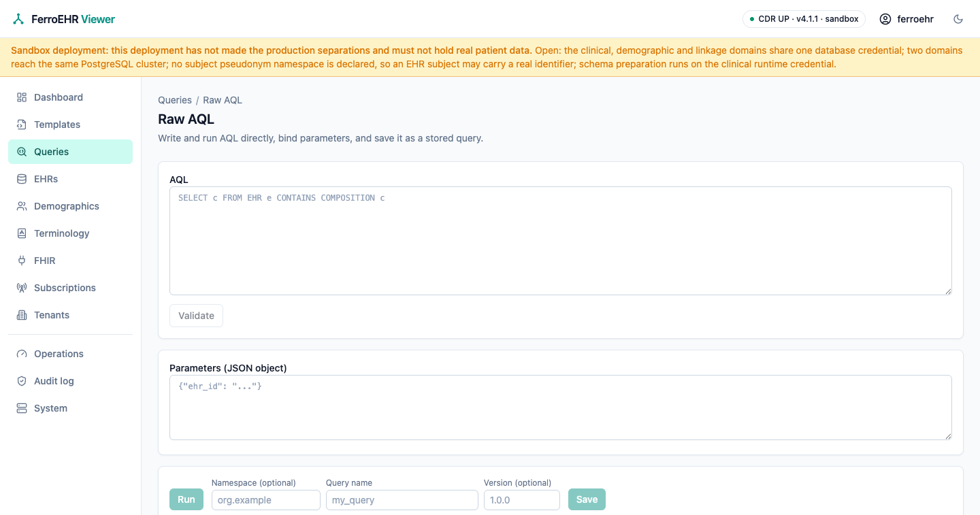
Task: Click the Parameters textarea resize handle
Action: coord(947,435)
